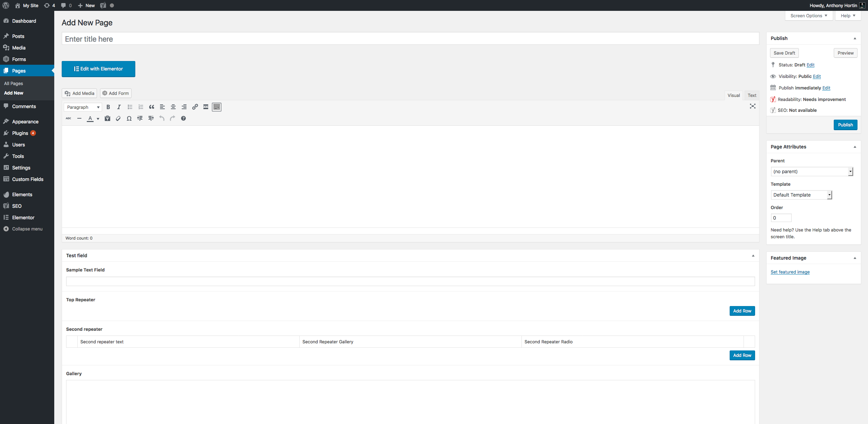This screenshot has width=868, height=424.
Task: Insert a blockquote
Action: 152,107
